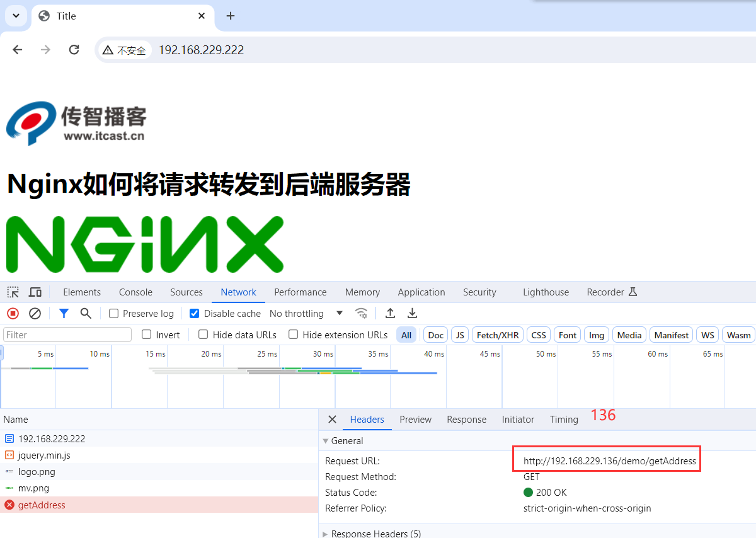Uncheck the Disable cache checkbox
The width and height of the screenshot is (756, 538).
click(194, 313)
